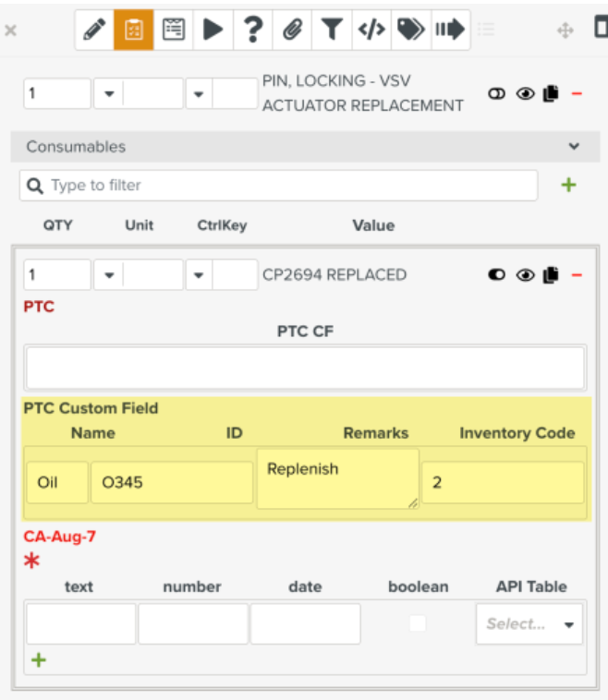This screenshot has width=608, height=700.
Task: Toggle visibility eye on CP2694 REPLACED row
Action: coord(526,274)
